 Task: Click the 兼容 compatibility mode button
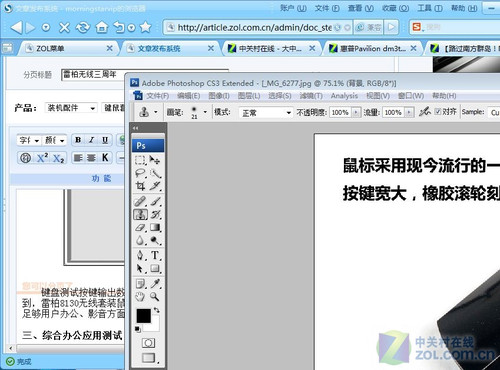[368, 27]
